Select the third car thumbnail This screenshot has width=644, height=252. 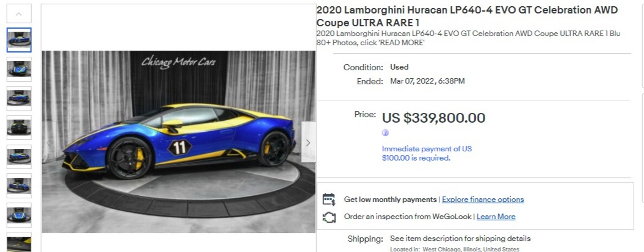tap(19, 98)
